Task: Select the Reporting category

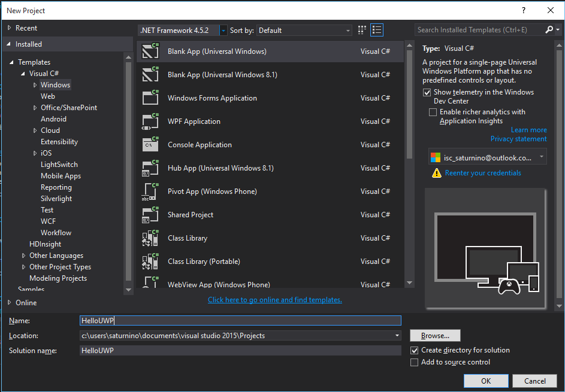Action: [x=56, y=187]
